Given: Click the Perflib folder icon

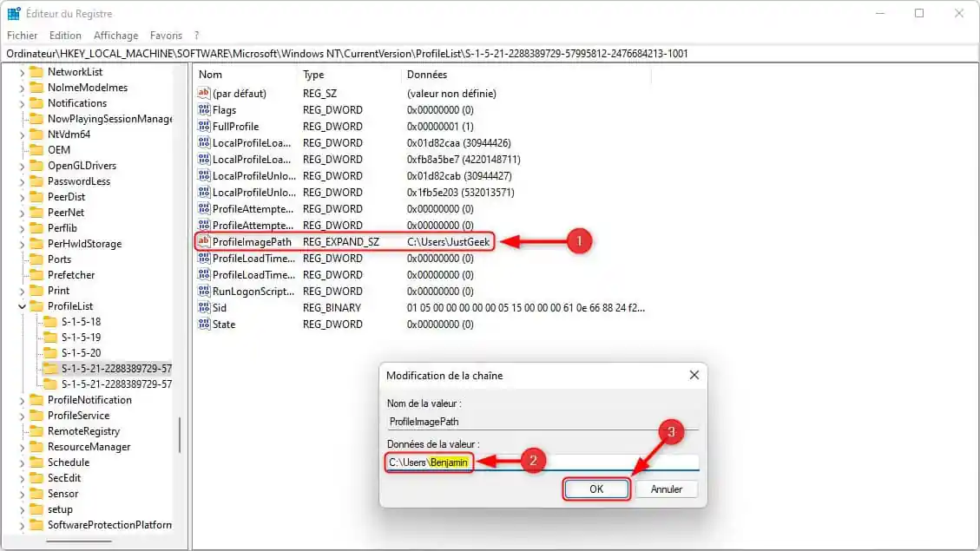Looking at the screenshot, I should pos(36,227).
